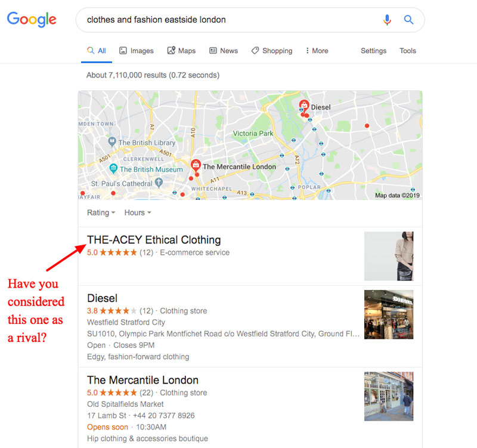Switch to the Images tab

137,51
